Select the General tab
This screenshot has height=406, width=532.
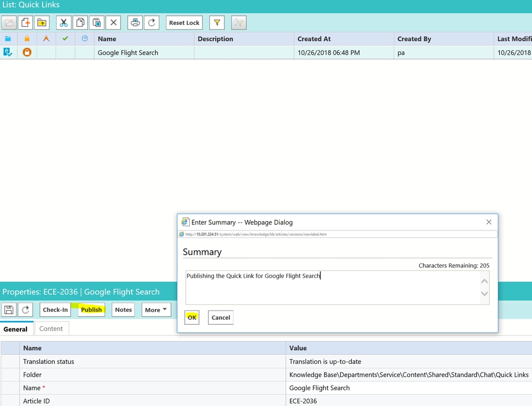click(x=16, y=329)
